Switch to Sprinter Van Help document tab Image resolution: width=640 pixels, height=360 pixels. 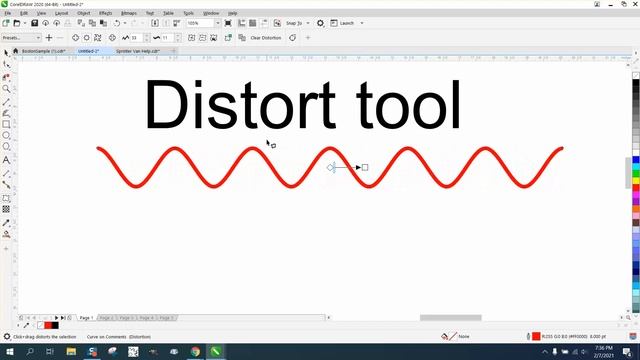(138, 51)
